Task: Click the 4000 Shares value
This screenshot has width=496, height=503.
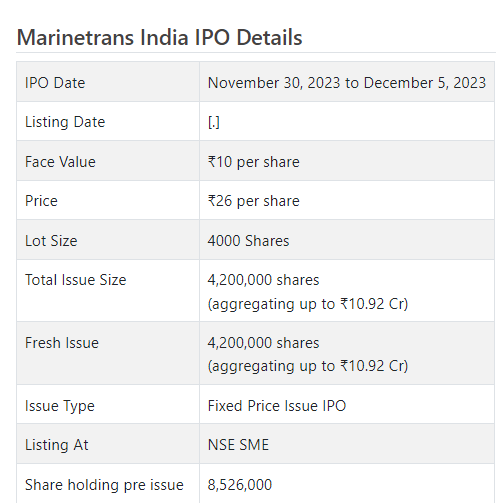Action: 248,241
